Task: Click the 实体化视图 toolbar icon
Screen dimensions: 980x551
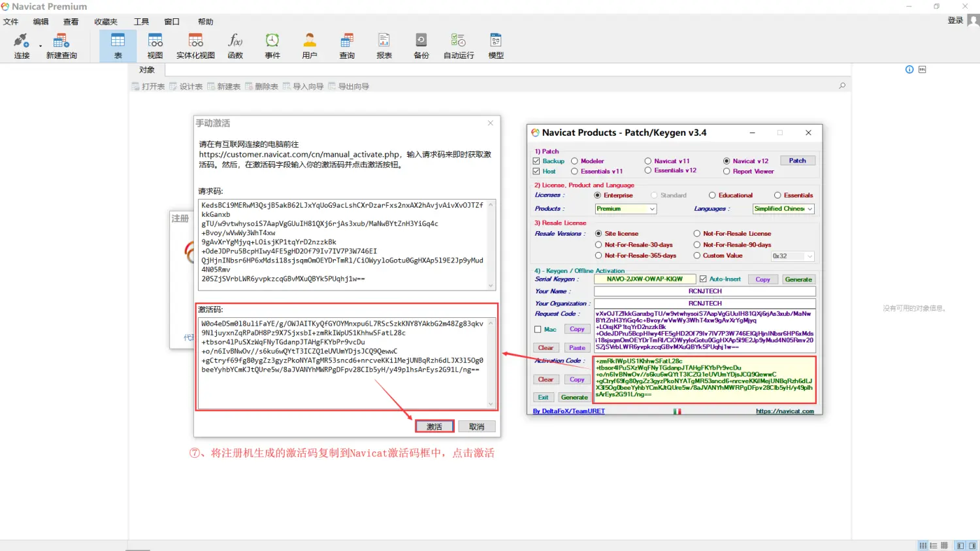Action: click(195, 46)
